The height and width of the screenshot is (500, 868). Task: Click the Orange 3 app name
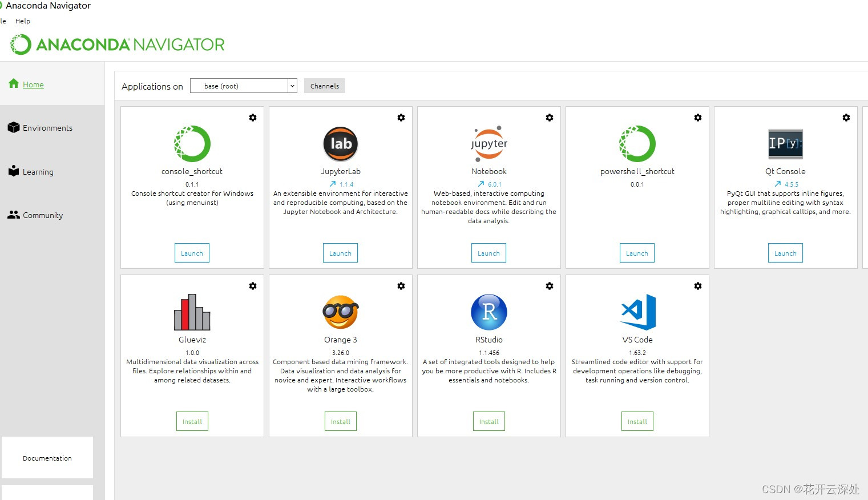click(341, 340)
